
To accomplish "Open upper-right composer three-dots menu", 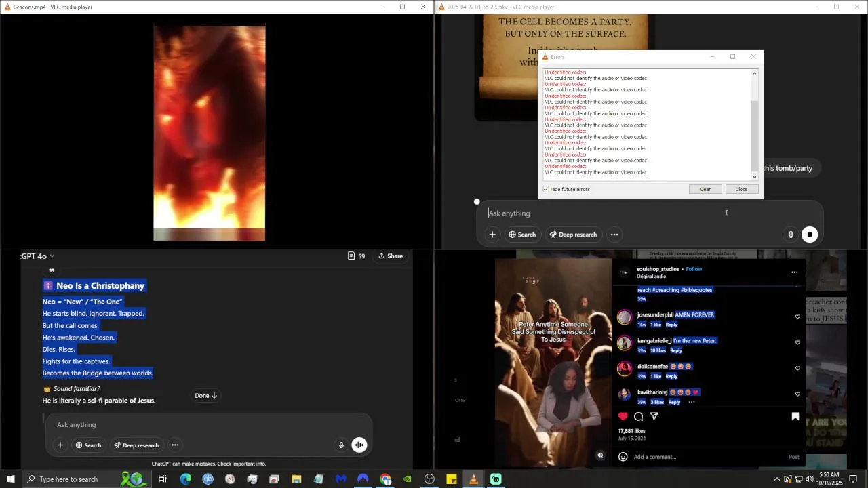I will 614,235.
